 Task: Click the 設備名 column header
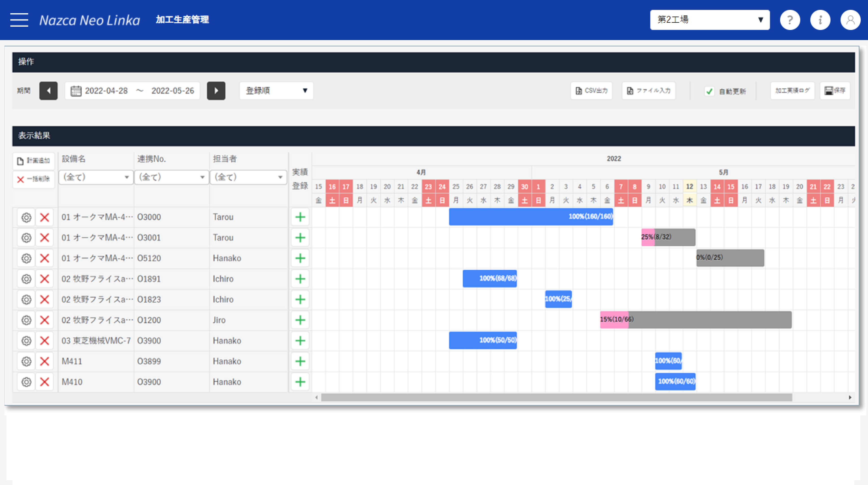tap(74, 159)
